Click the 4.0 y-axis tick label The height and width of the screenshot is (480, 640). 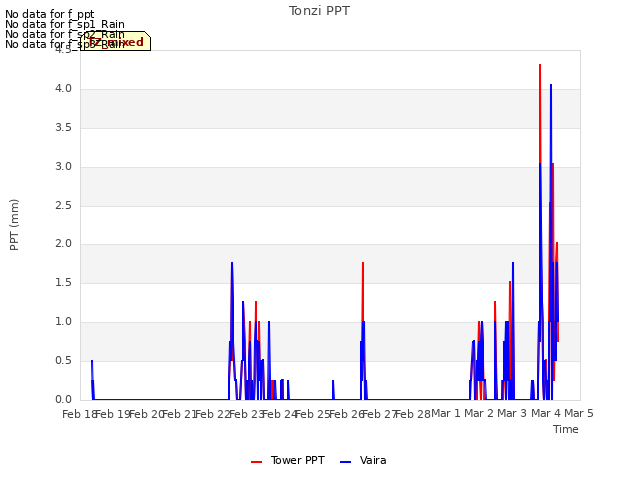[63, 89]
